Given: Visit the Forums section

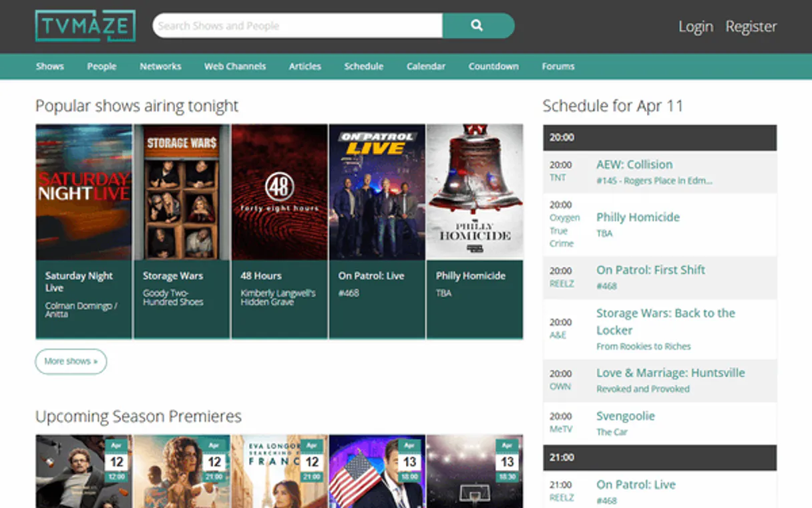Looking at the screenshot, I should pos(558,66).
